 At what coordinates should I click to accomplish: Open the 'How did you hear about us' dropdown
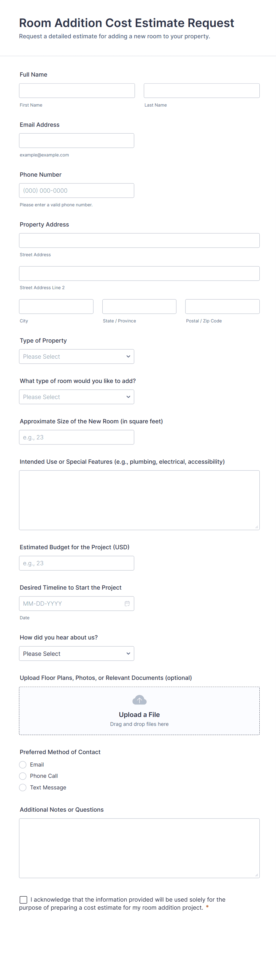coord(76,653)
